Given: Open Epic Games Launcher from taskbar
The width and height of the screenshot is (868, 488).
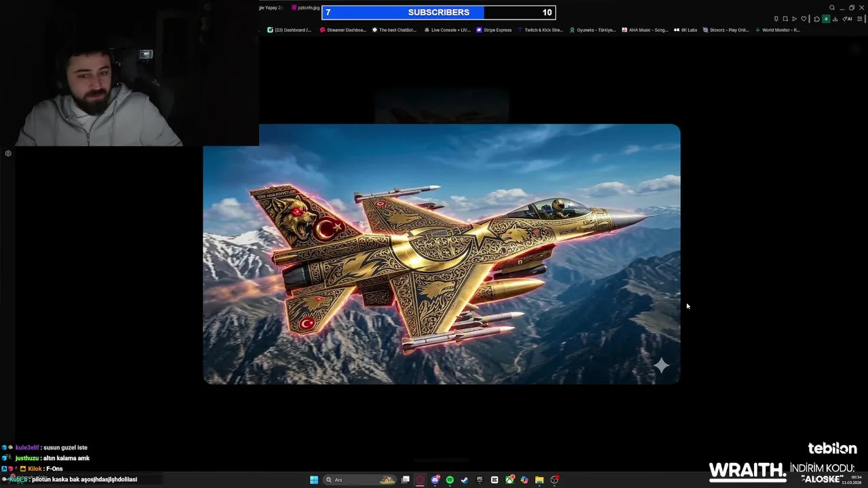Looking at the screenshot, I should (479, 480).
